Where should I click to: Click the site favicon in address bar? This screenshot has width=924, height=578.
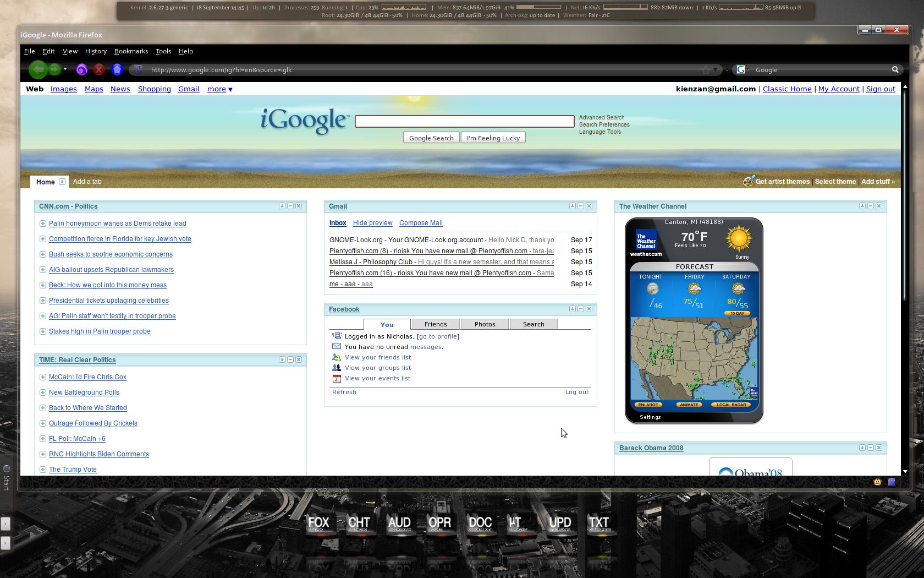[x=138, y=69]
